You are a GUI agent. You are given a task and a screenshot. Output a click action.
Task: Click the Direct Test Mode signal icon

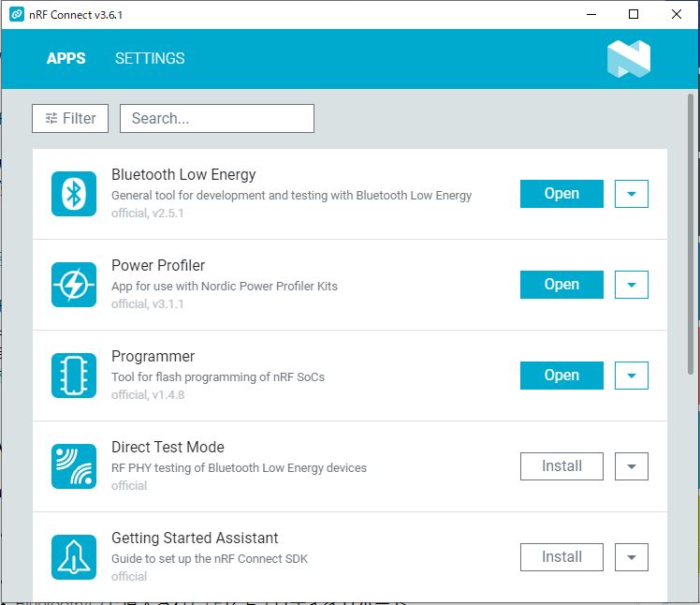click(74, 466)
